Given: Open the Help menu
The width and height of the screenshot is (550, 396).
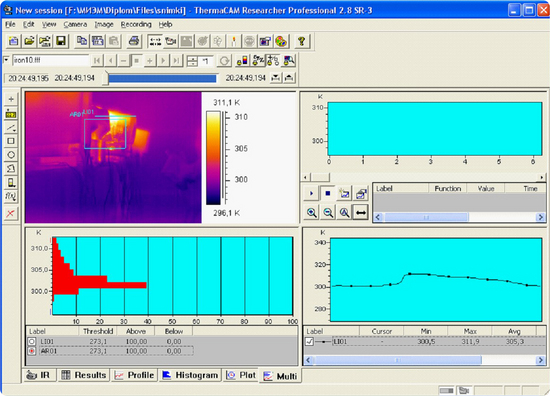Looking at the screenshot, I should (165, 24).
